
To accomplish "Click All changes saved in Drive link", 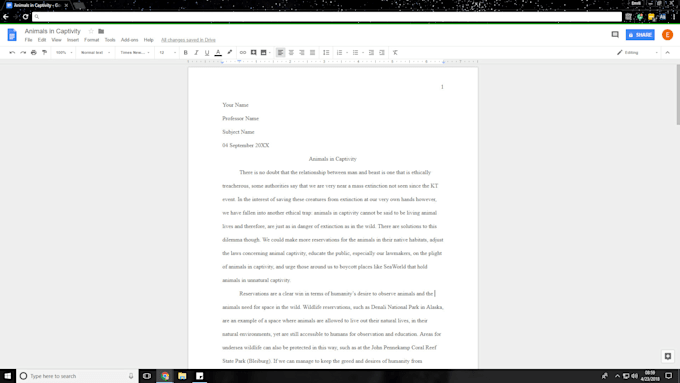I will click(188, 40).
